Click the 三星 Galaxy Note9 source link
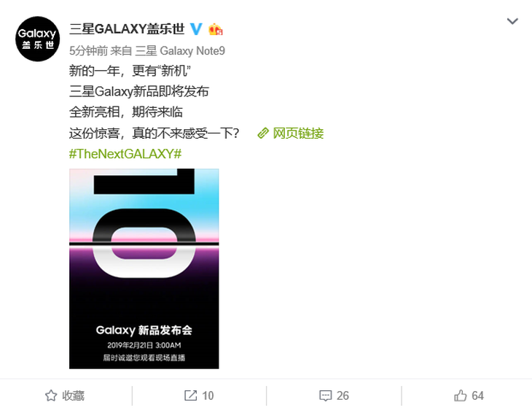The height and width of the screenshot is (410, 532). [180, 51]
